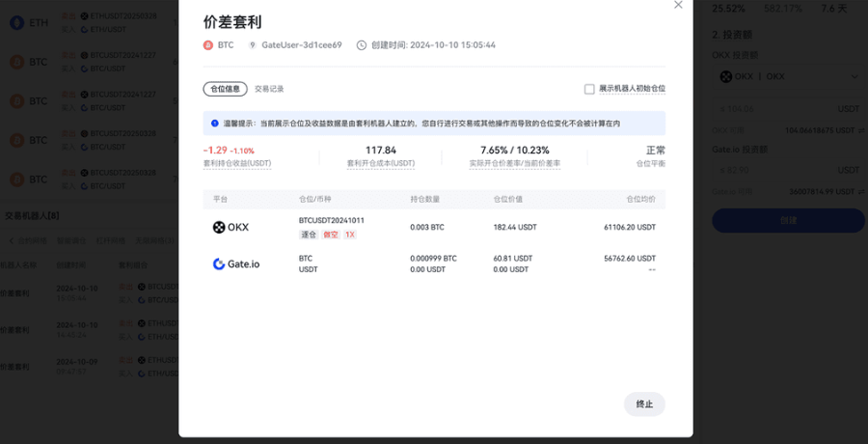Expand the OKX | OKX account dropdown
This screenshot has width=868, height=444.
click(x=785, y=76)
